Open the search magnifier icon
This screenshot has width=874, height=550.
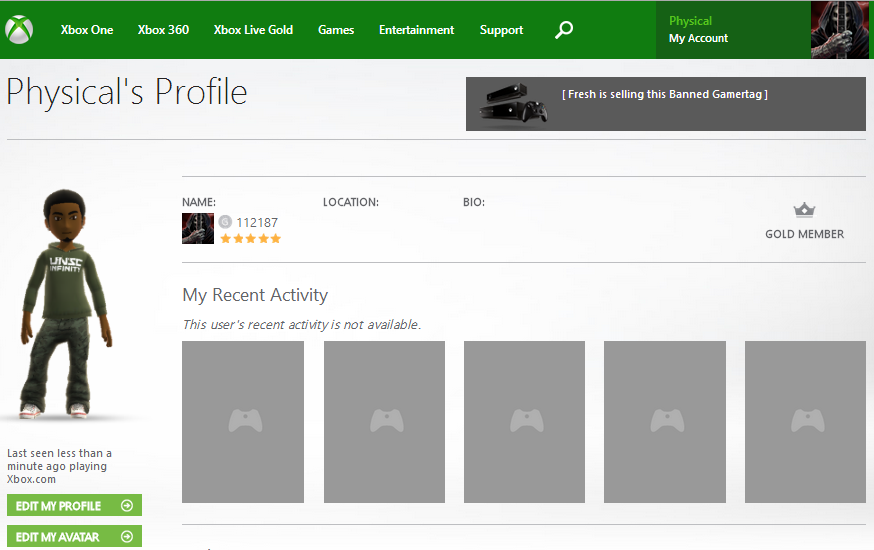click(x=564, y=30)
